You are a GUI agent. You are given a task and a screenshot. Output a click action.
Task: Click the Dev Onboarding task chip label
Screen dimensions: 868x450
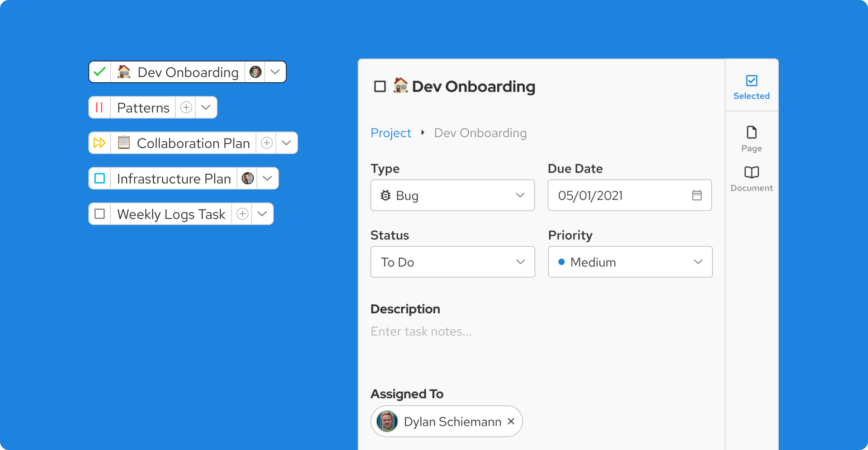(188, 72)
